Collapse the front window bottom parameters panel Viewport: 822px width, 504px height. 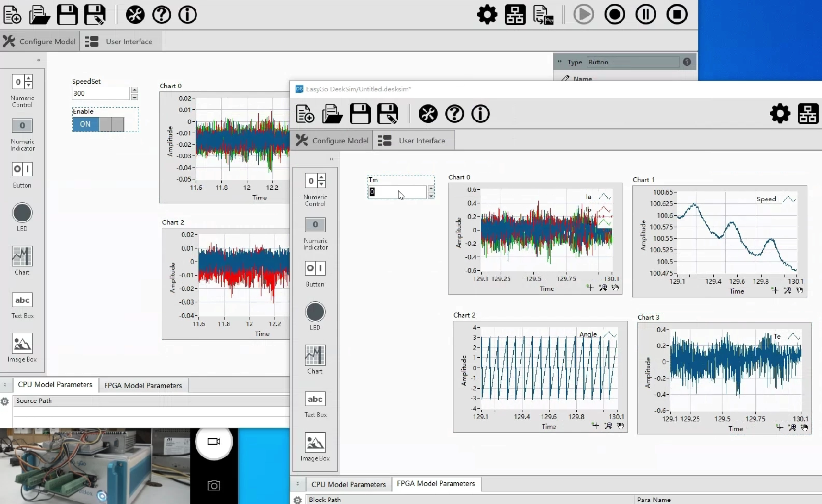(297, 483)
